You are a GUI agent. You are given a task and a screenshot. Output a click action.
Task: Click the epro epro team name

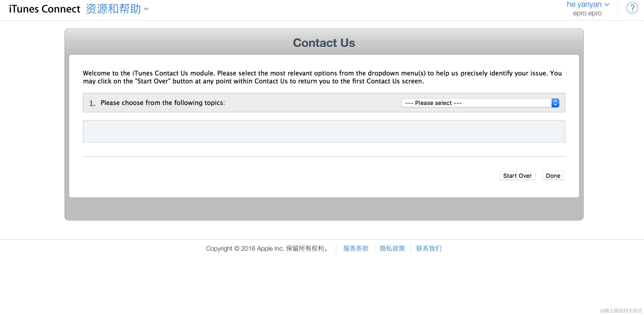point(587,13)
